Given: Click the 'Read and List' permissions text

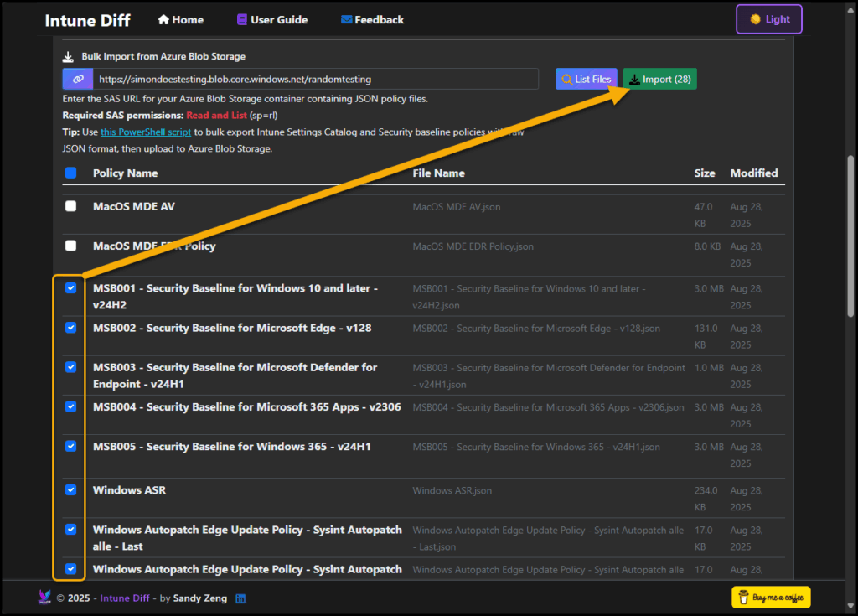Looking at the screenshot, I should point(217,116).
